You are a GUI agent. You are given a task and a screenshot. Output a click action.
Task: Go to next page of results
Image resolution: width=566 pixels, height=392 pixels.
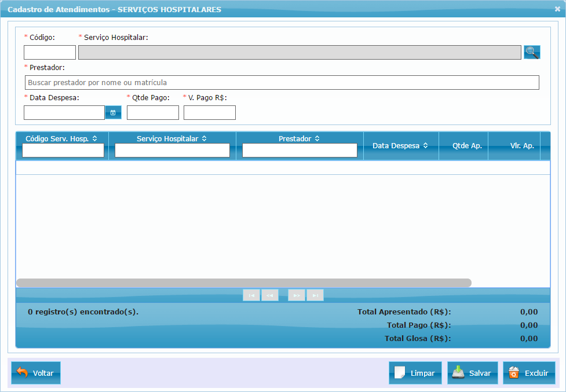297,295
